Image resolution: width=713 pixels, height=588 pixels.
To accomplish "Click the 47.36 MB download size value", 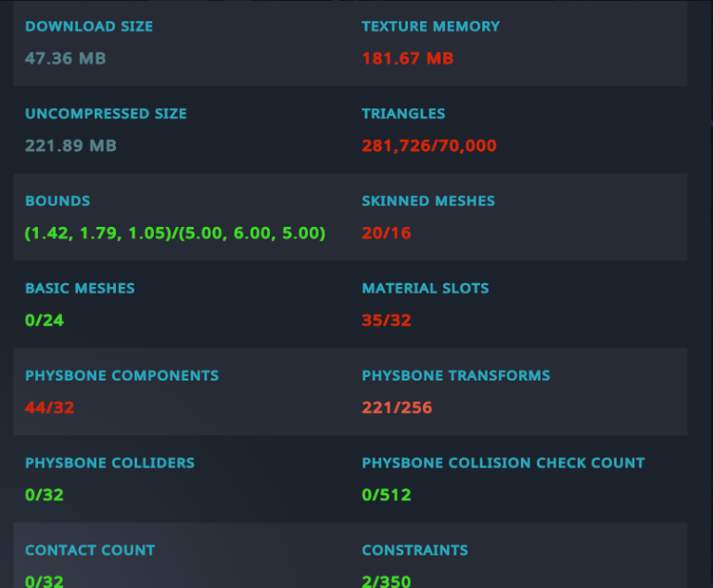I will point(66,59).
